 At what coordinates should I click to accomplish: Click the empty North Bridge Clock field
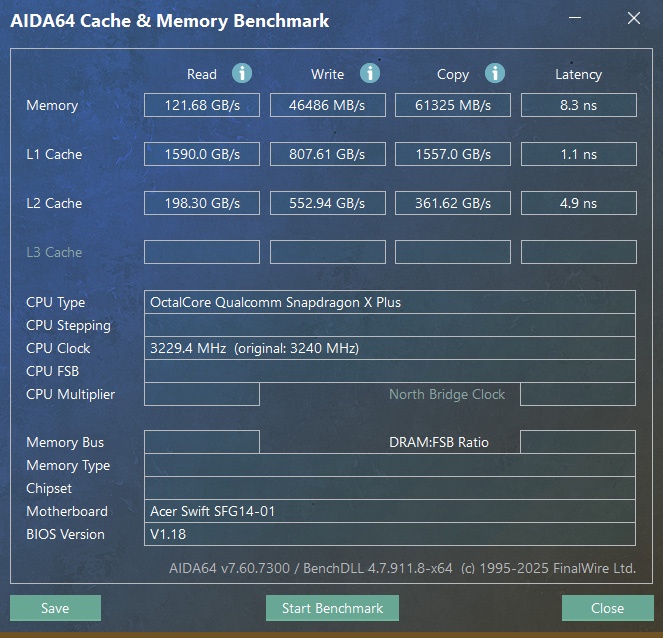pyautogui.click(x=578, y=394)
